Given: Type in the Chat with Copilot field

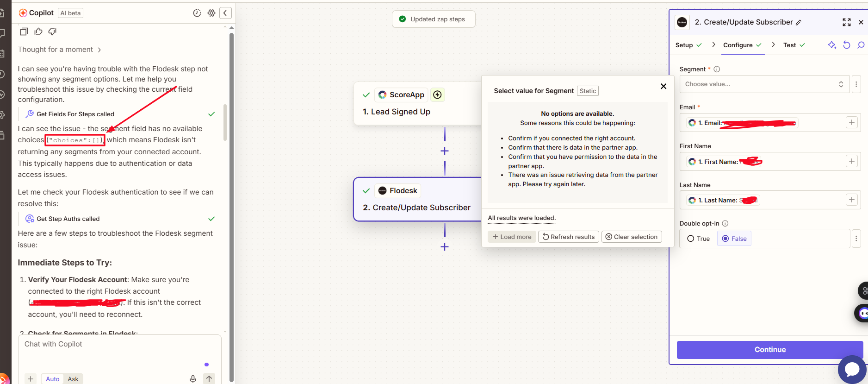Looking at the screenshot, I should click(x=116, y=352).
